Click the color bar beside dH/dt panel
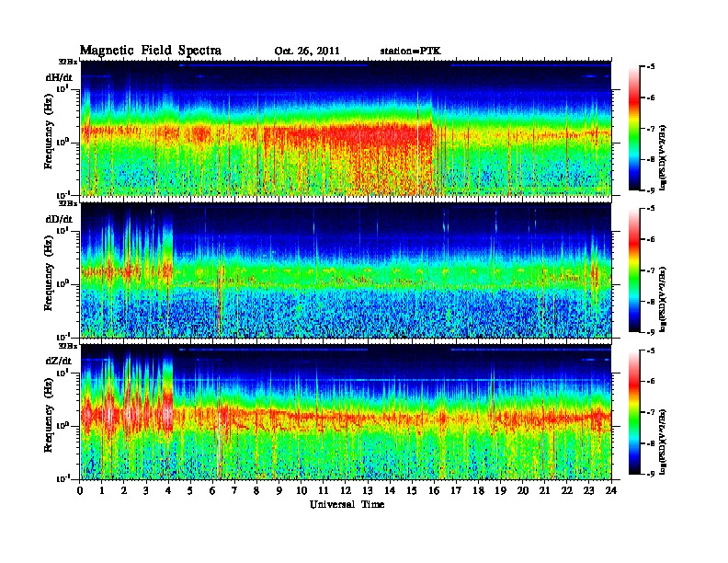This screenshot has height=563, width=728. click(x=634, y=128)
